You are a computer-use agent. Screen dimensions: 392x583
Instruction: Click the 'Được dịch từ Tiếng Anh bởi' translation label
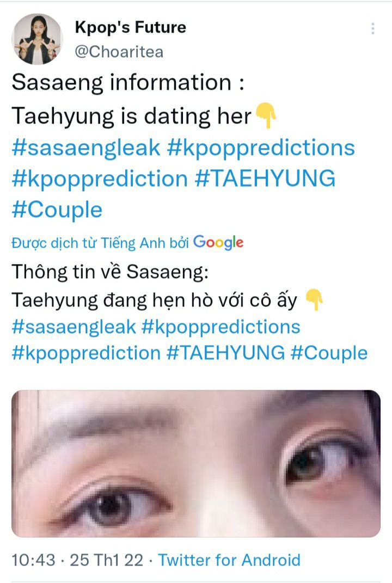coord(100,243)
